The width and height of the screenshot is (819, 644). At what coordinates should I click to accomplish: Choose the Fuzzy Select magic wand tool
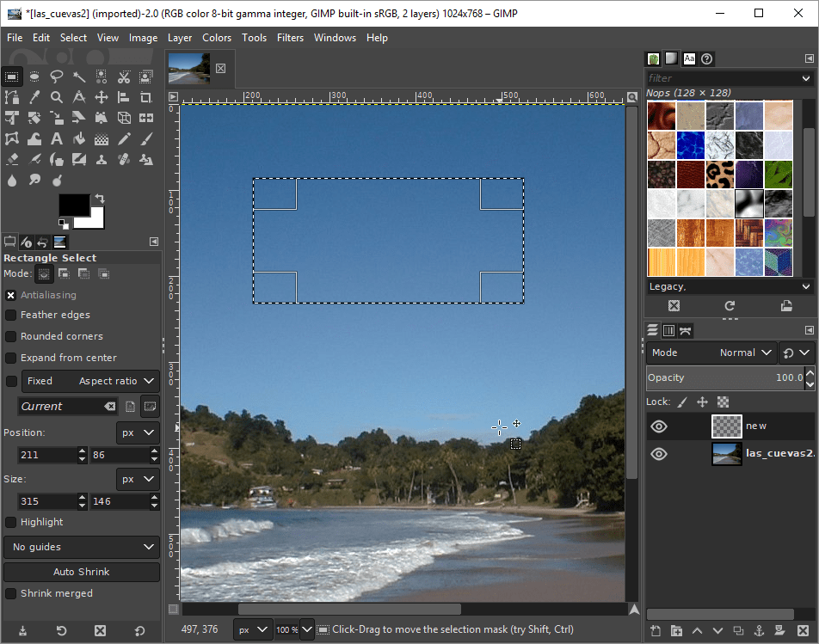point(79,77)
